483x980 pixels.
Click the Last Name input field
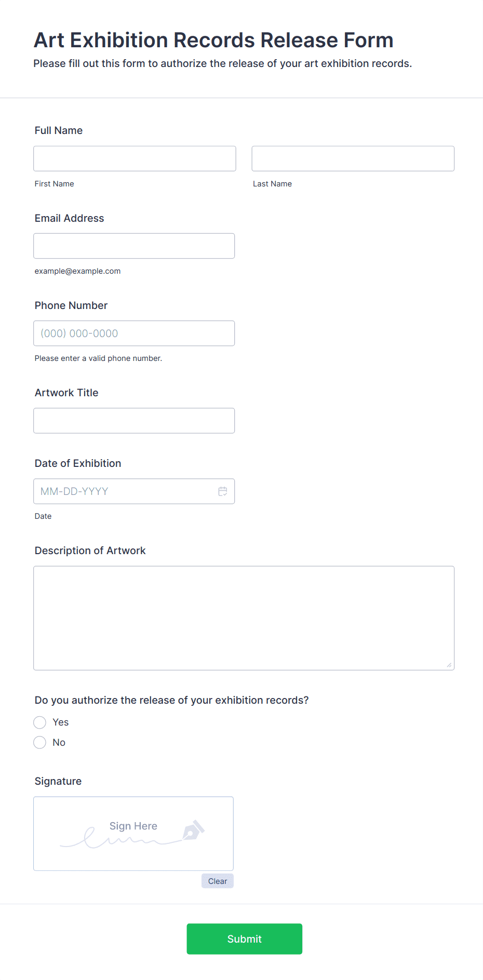[x=353, y=158]
